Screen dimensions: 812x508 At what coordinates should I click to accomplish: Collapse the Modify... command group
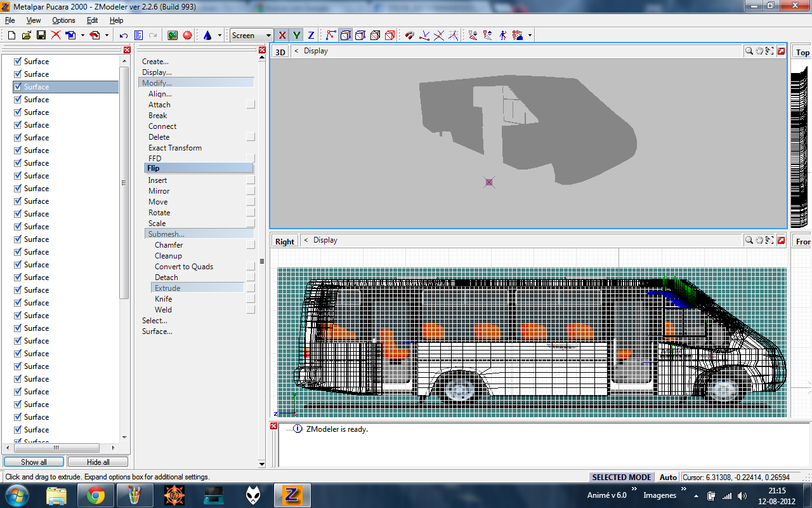click(196, 83)
